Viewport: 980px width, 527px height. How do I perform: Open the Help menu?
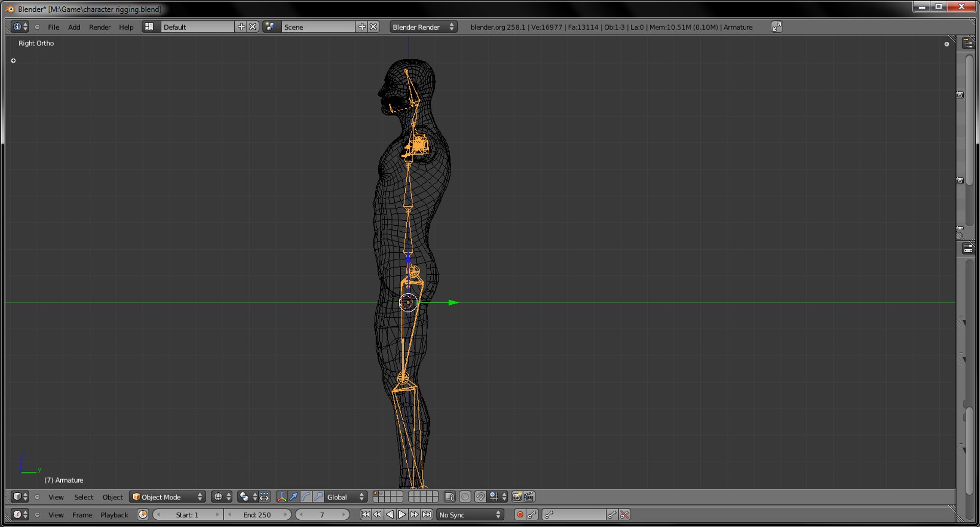point(126,27)
